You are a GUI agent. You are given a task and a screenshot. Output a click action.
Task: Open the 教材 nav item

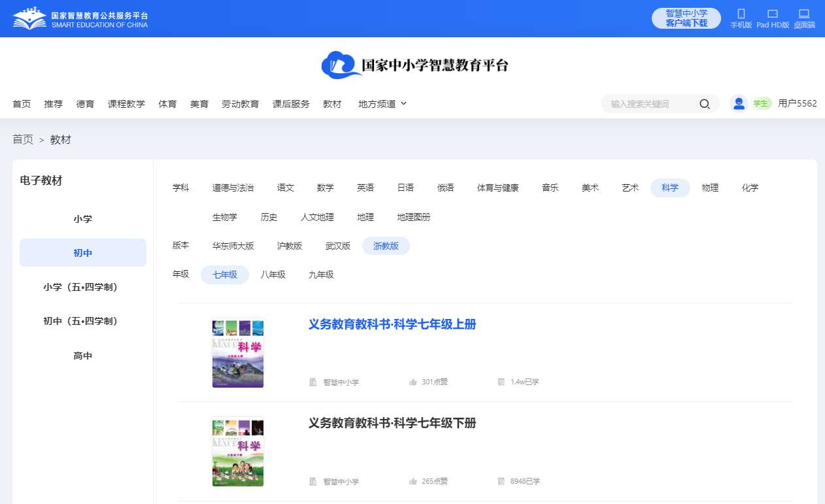(x=332, y=103)
